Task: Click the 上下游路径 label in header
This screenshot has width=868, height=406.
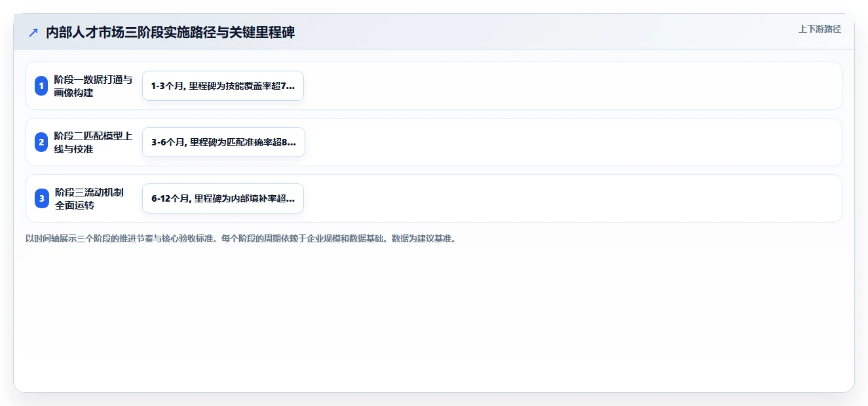Action: pyautogui.click(x=820, y=29)
